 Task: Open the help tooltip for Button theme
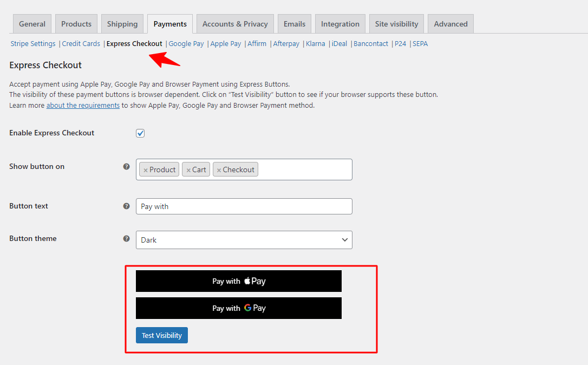[126, 238]
